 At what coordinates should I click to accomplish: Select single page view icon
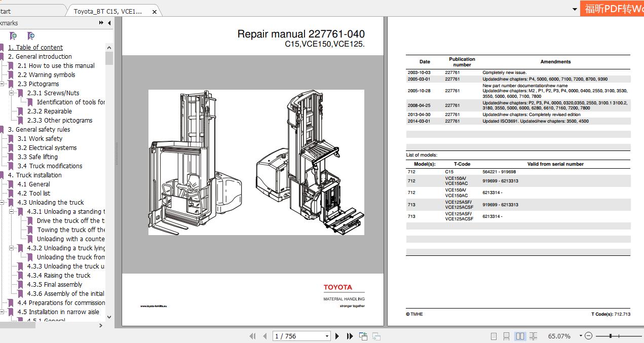(494, 335)
